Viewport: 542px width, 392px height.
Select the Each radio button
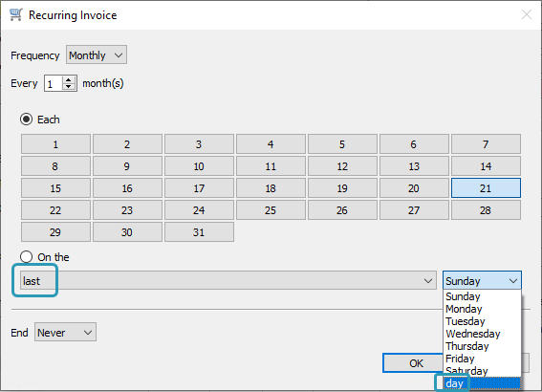coord(26,120)
